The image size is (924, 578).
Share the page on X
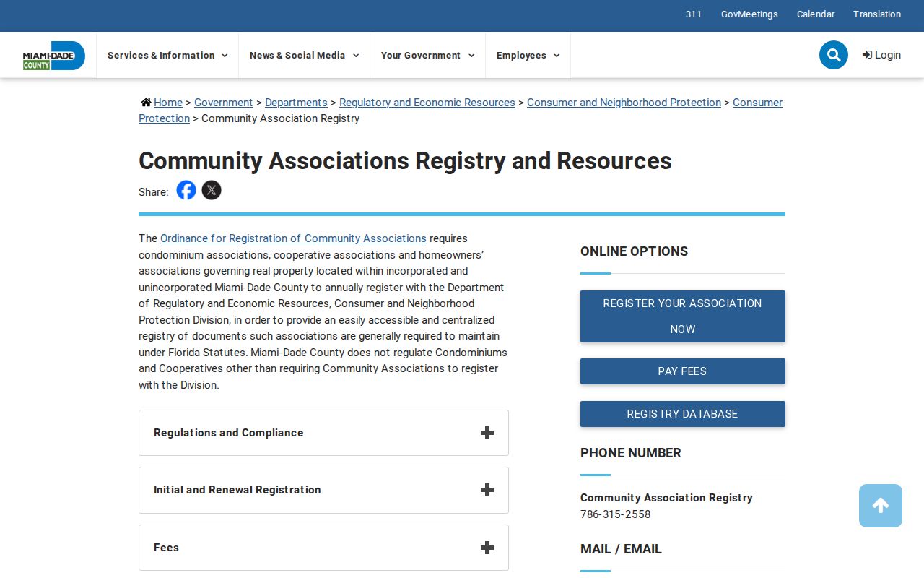[x=212, y=190]
